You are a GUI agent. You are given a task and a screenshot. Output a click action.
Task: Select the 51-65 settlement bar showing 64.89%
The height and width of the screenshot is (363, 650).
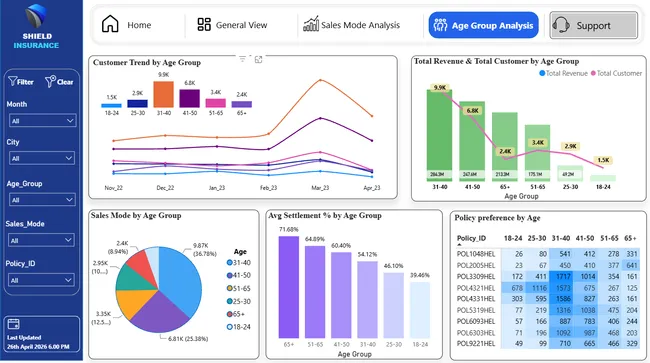coord(315,292)
